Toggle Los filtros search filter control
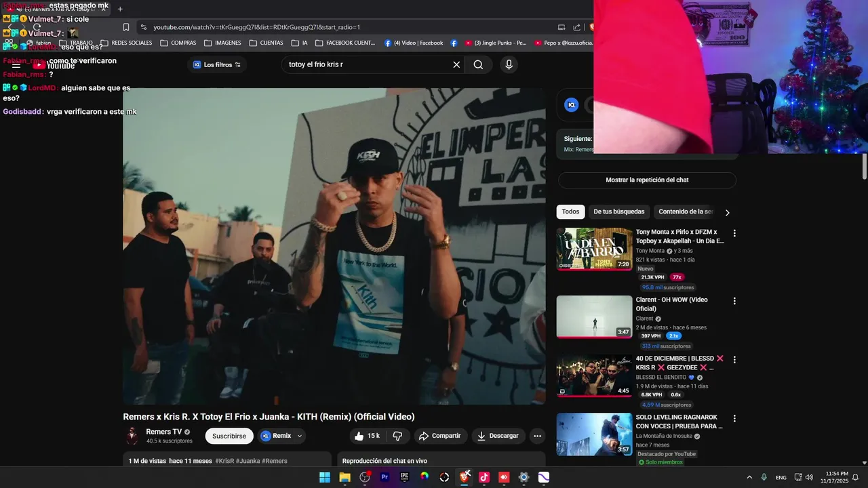The image size is (868, 488). 216,64
